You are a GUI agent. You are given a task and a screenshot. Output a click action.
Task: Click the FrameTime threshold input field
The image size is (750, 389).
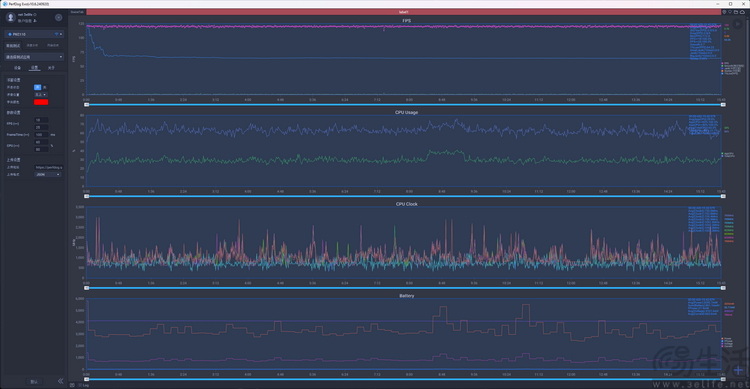pos(41,134)
